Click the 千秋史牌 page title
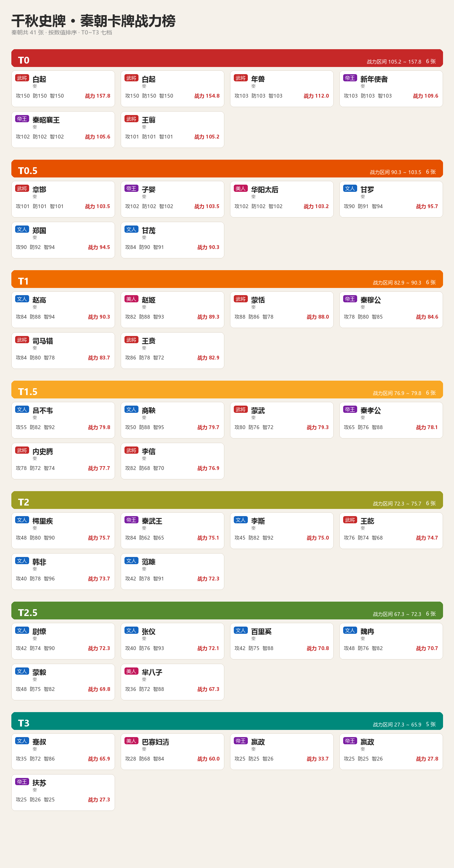454x868 pixels. click(x=93, y=21)
